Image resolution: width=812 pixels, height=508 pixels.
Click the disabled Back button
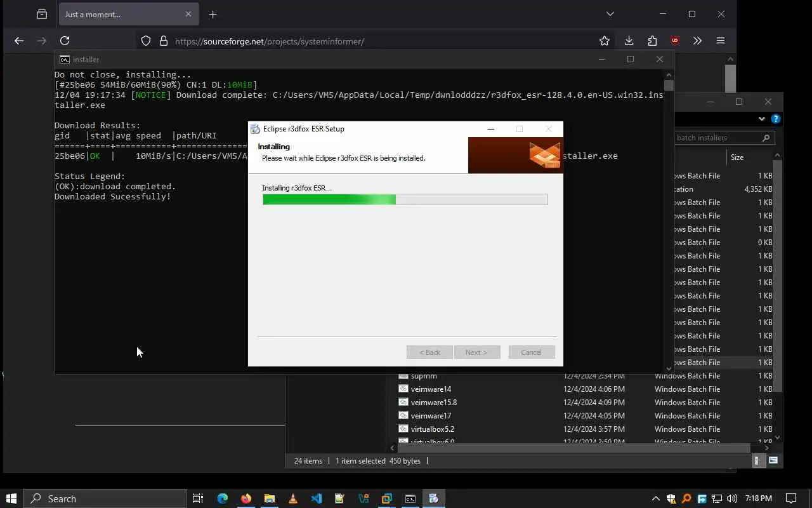point(429,352)
